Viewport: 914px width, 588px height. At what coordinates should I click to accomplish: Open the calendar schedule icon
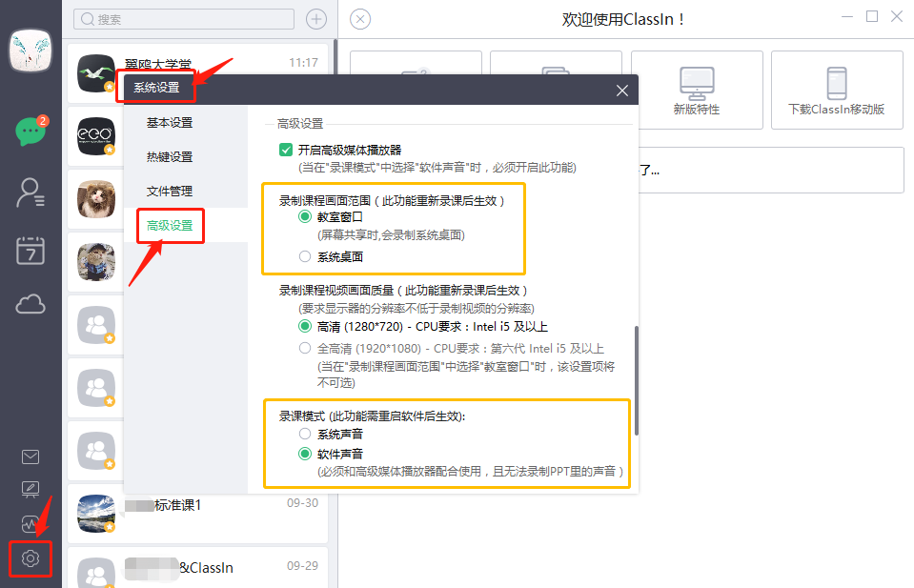coord(30,251)
